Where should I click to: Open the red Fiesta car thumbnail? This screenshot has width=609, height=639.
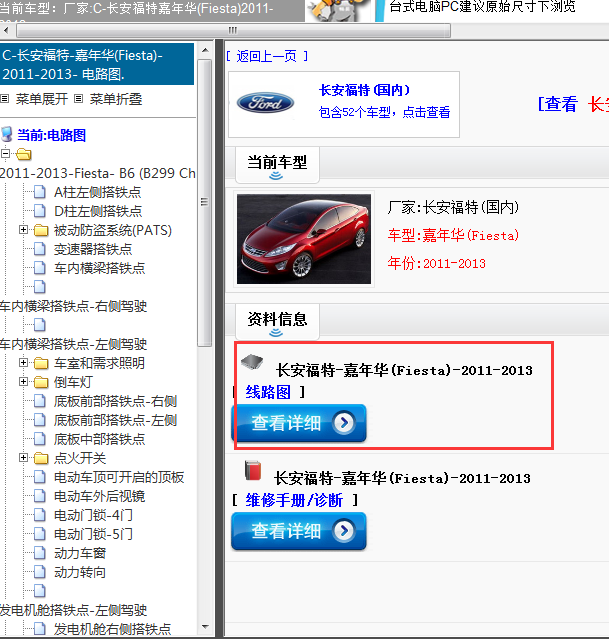pos(304,239)
